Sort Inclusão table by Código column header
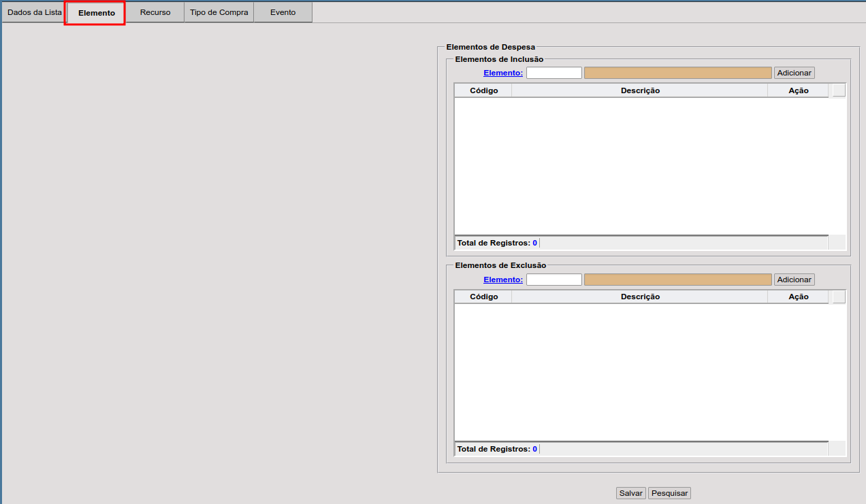 click(483, 90)
